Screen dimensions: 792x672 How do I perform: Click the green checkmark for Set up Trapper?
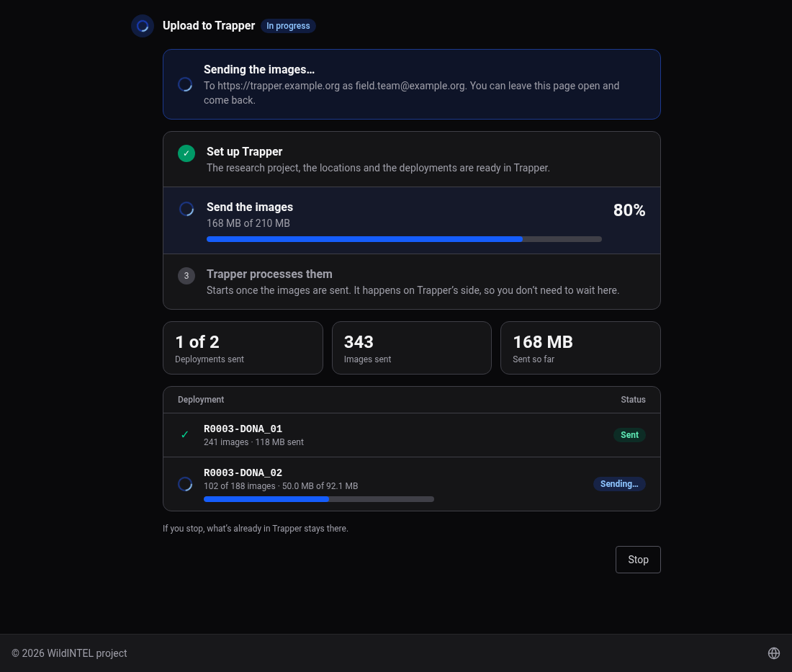[186, 153]
